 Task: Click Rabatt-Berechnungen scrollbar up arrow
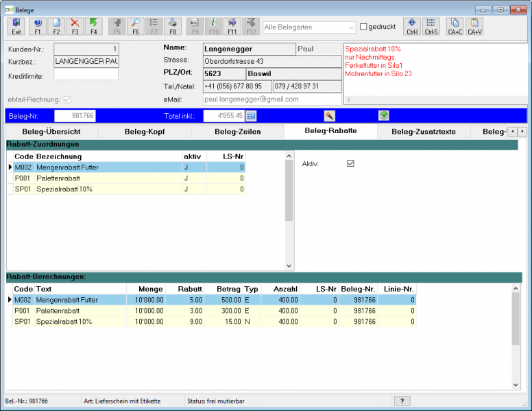coord(516,288)
